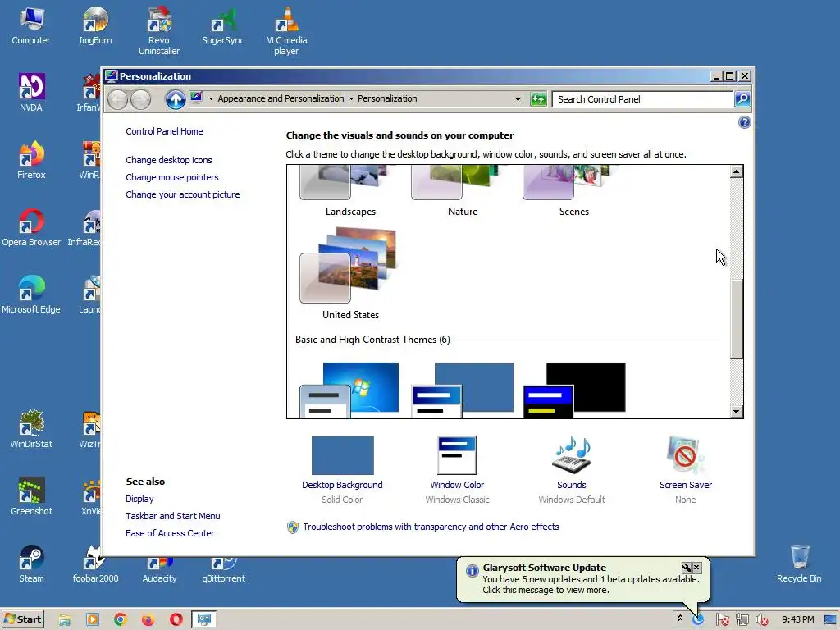Screen dimensions: 840x630
Task: Select the Windows Classic theme thumbnail
Action: [463, 390]
